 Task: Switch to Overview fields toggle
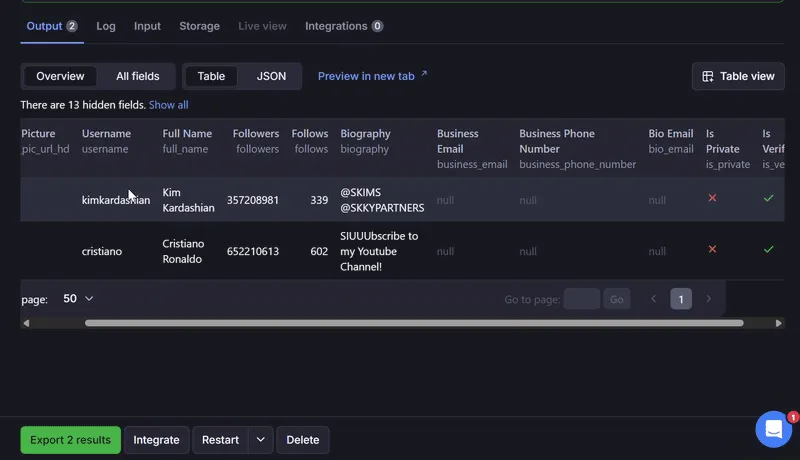60,76
